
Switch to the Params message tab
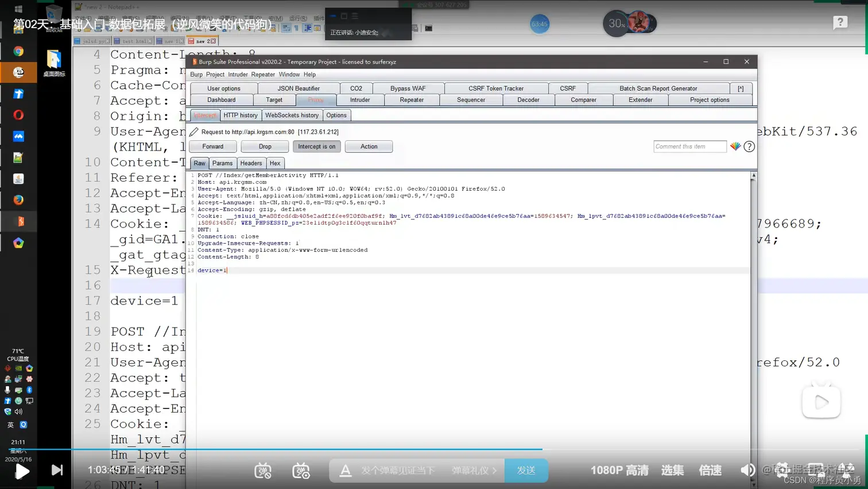(x=223, y=163)
